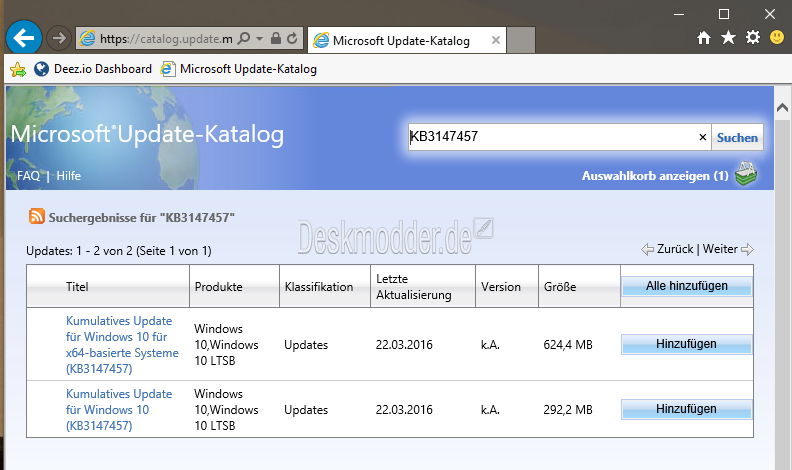This screenshot has width=792, height=470.
Task: Open the x64-basierte Systeme KB3147457 update link
Action: pos(122,345)
